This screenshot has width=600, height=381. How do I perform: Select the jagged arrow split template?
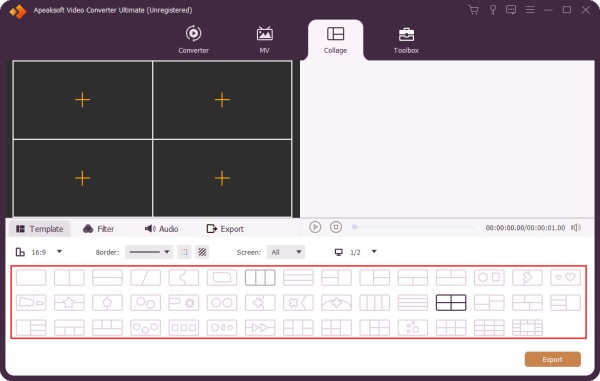click(527, 277)
